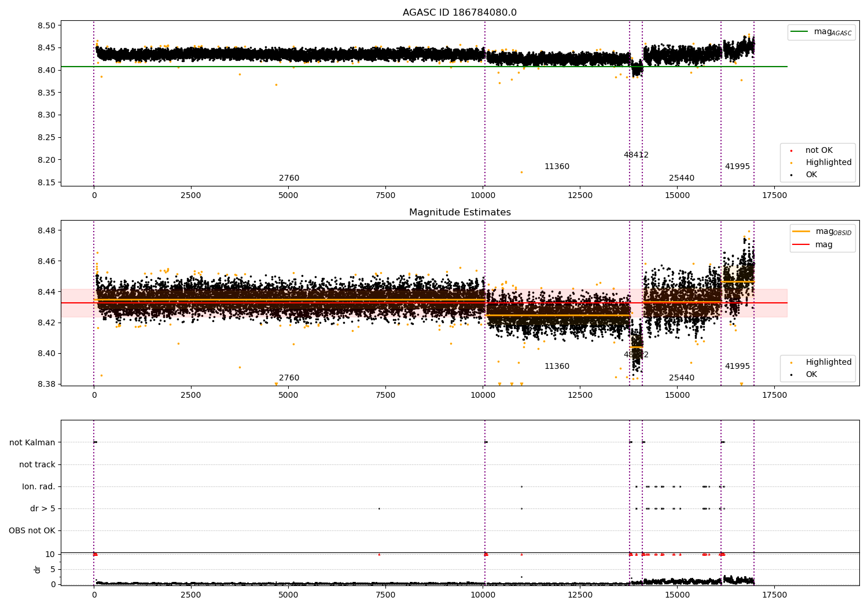Click the green mag AGASC legend line
The height and width of the screenshot is (608, 868).
[x=800, y=32]
